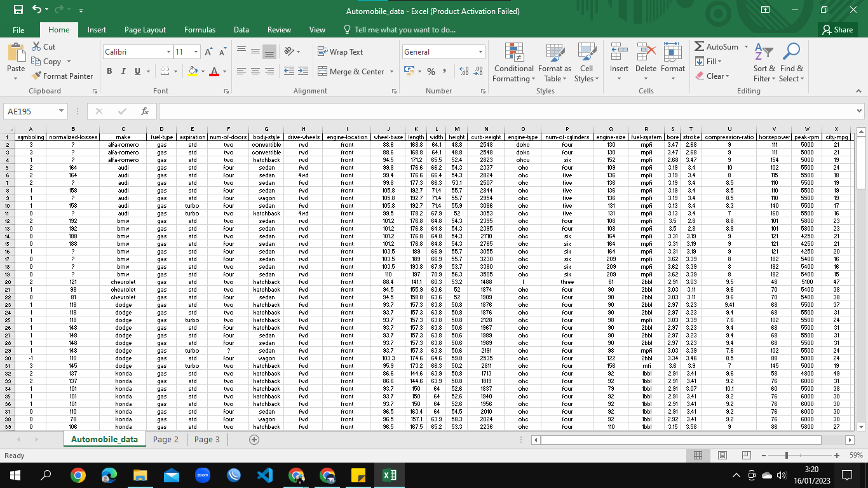This screenshot has height=488, width=868.
Task: Toggle Bold formatting
Action: click(x=110, y=71)
